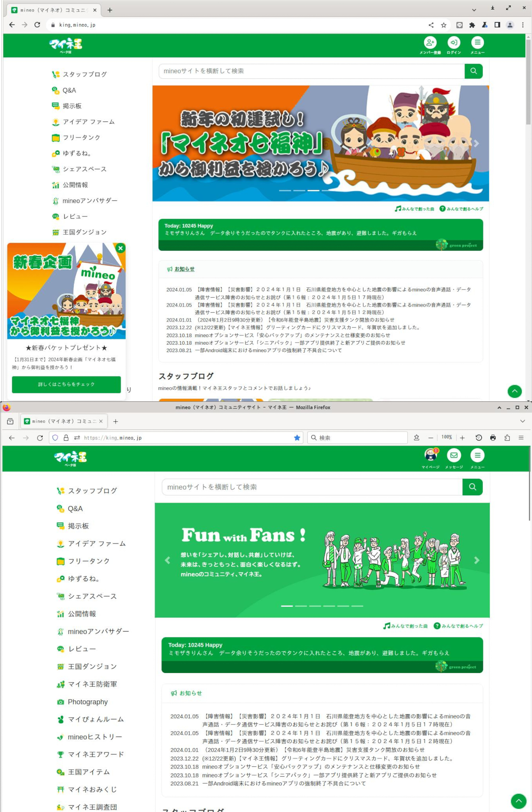
Task: Click the login icon in Chrome window
Action: coord(454,43)
